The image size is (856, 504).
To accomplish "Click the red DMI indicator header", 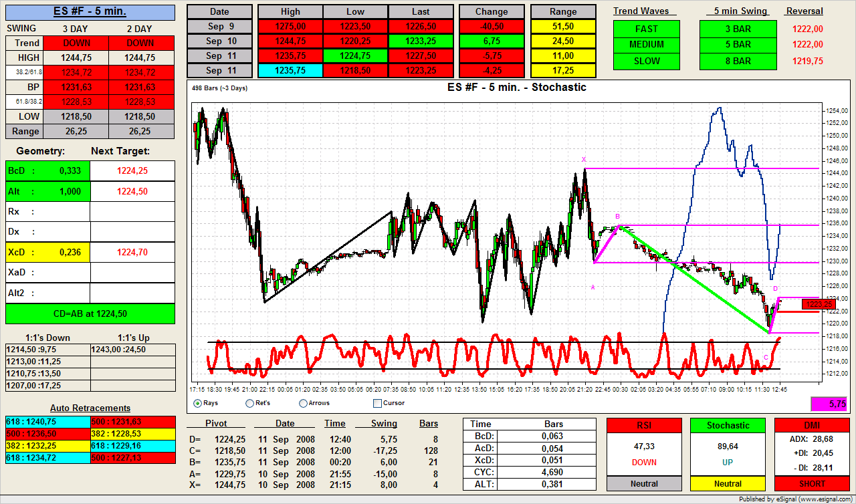I will pos(812,426).
